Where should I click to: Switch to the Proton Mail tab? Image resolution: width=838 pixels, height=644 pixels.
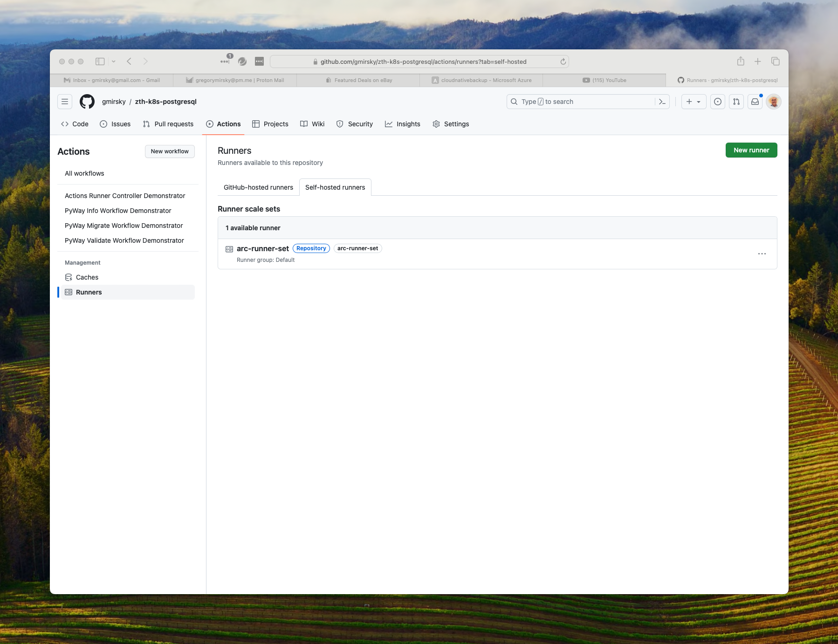[235, 80]
